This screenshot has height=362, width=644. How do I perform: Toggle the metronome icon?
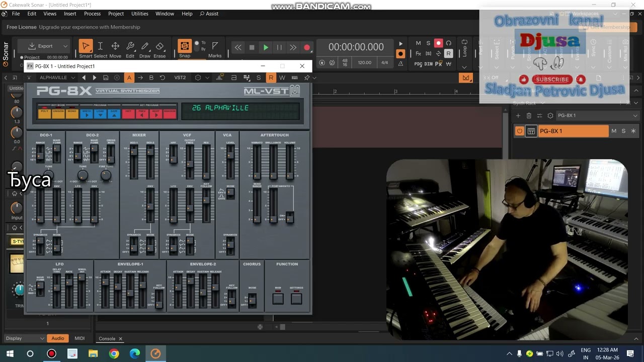pyautogui.click(x=400, y=63)
